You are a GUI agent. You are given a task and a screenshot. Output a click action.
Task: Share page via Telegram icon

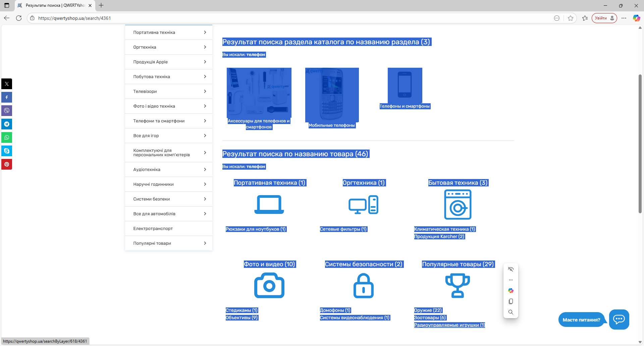click(7, 124)
